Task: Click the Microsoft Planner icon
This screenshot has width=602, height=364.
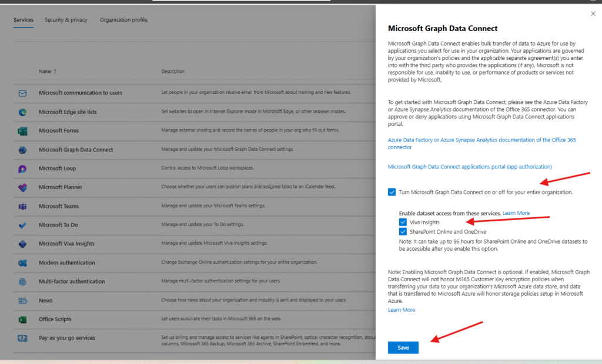Action: coord(22,188)
